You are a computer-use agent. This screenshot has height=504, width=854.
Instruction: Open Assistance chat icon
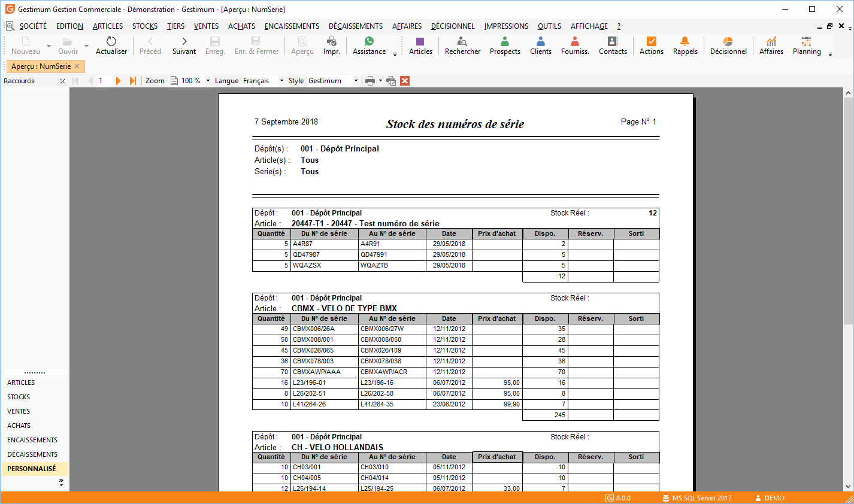tap(369, 41)
